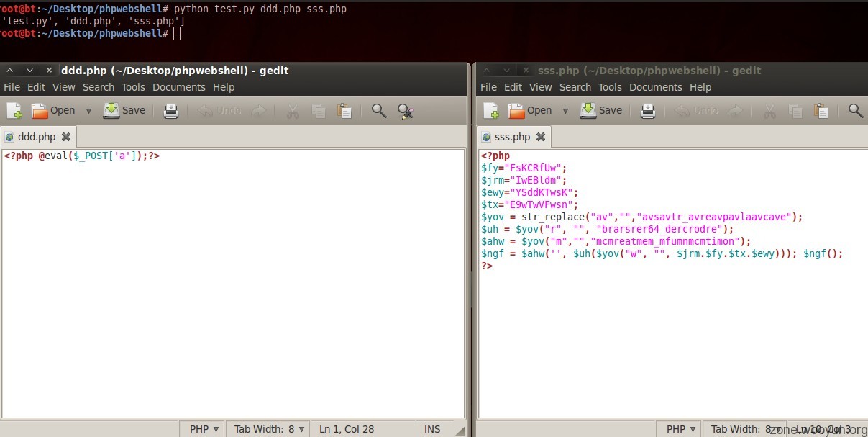Image resolution: width=868 pixels, height=437 pixels.
Task: Click the @eval($_POST['a']) code line in ddd.php
Action: 81,156
